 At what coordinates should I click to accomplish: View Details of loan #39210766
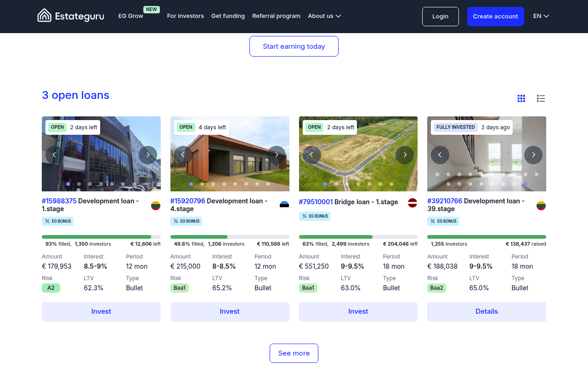click(x=486, y=312)
